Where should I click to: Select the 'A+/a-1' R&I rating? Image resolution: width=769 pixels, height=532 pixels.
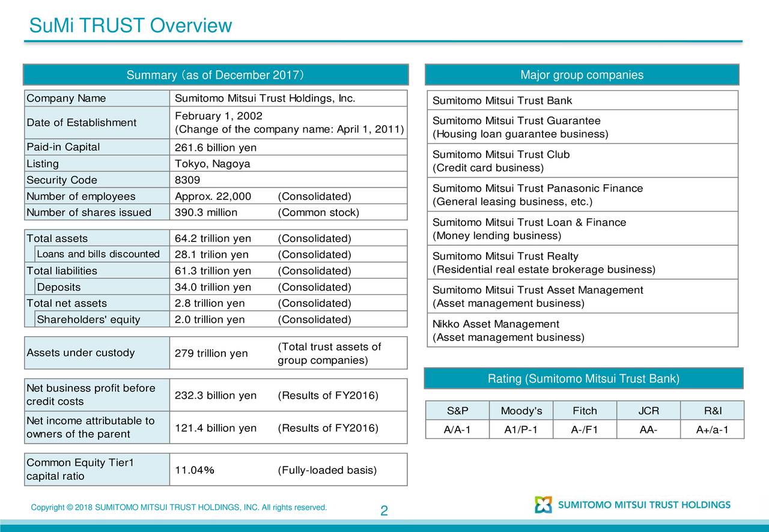(712, 429)
